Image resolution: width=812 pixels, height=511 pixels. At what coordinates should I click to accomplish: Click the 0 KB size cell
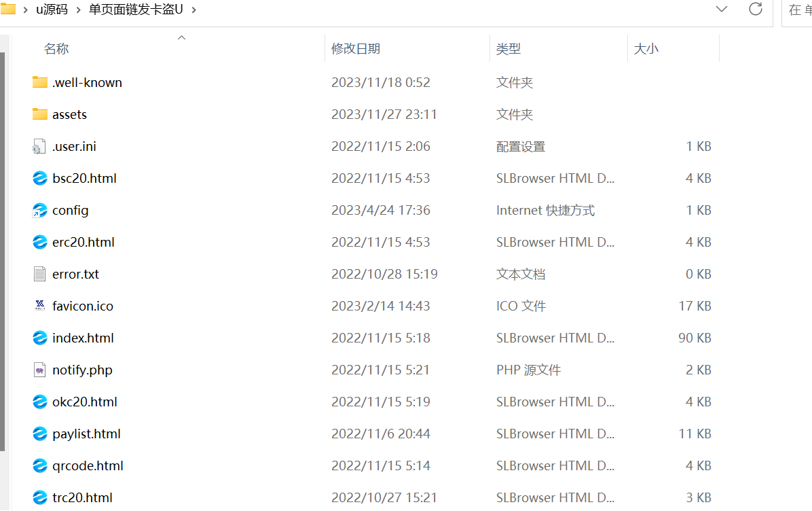tap(698, 274)
